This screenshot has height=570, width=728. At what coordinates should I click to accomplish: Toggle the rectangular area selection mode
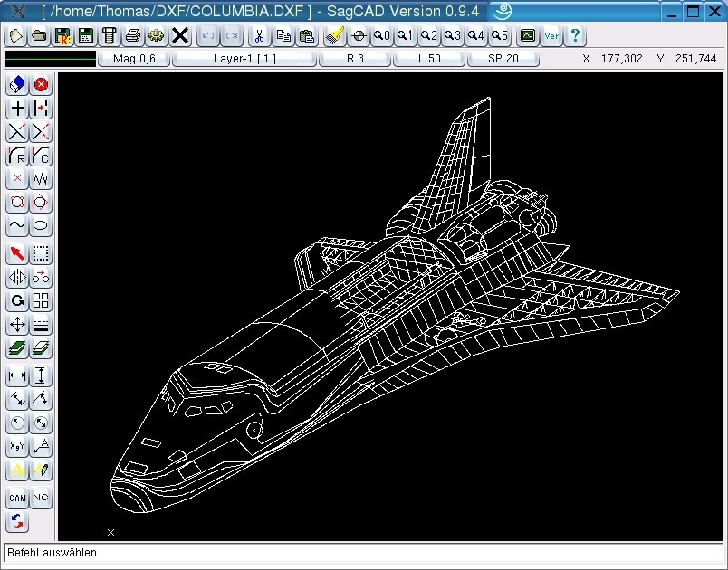pos(42,252)
